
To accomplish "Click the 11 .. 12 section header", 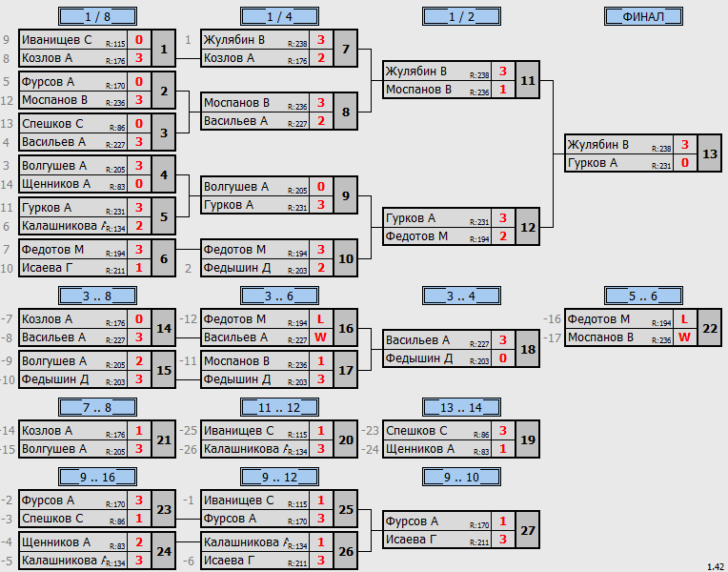I will tap(279, 407).
